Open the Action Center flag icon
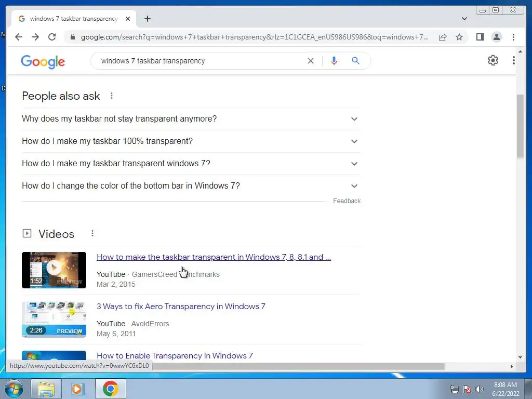532x399 pixels. [x=467, y=389]
